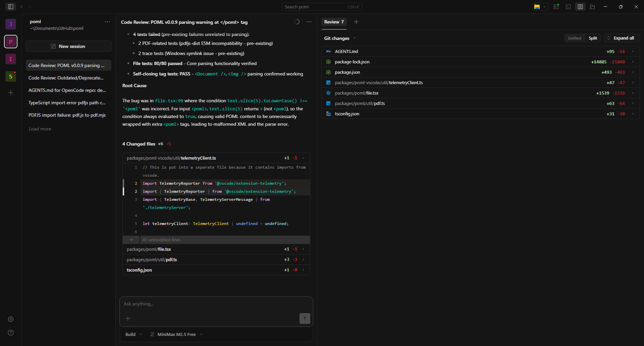
Task: Expand packages/poml/util/pdf.ts in Git changes
Action: (x=481, y=103)
